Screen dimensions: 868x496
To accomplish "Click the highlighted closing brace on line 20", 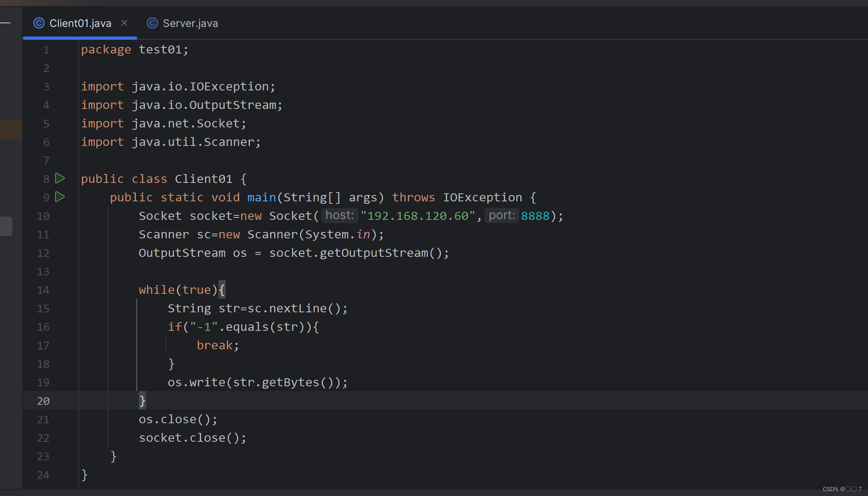I will 142,401.
